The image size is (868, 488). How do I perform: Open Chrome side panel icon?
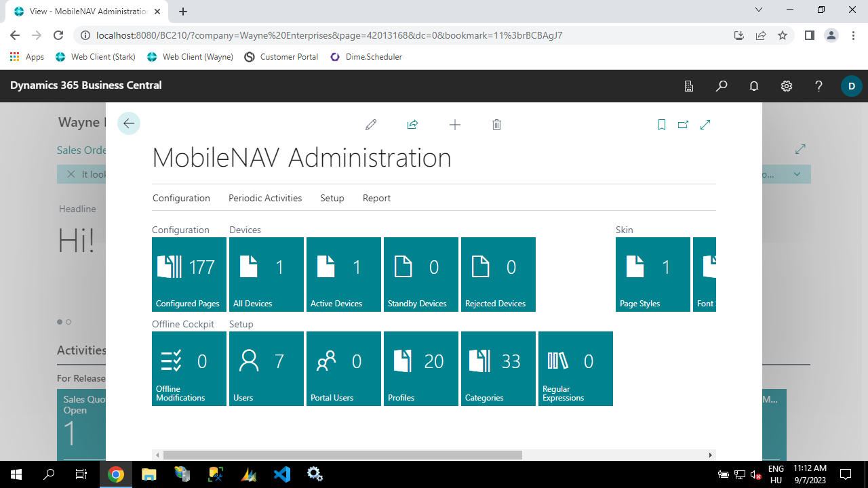pos(810,35)
